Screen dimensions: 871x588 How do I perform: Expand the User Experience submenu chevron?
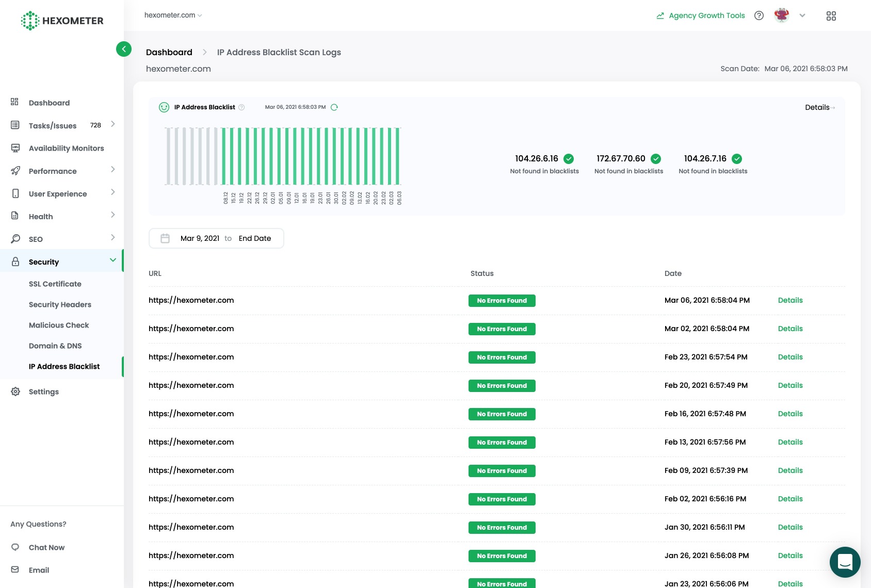tap(113, 192)
